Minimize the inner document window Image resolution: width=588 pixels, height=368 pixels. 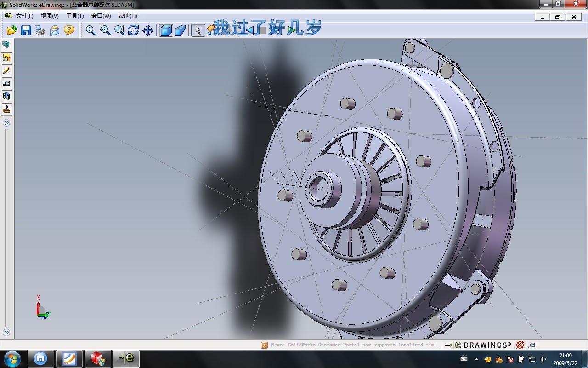pos(543,17)
